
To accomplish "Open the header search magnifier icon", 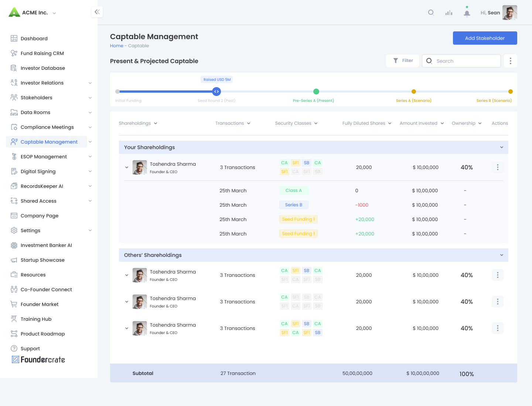I will click(431, 13).
